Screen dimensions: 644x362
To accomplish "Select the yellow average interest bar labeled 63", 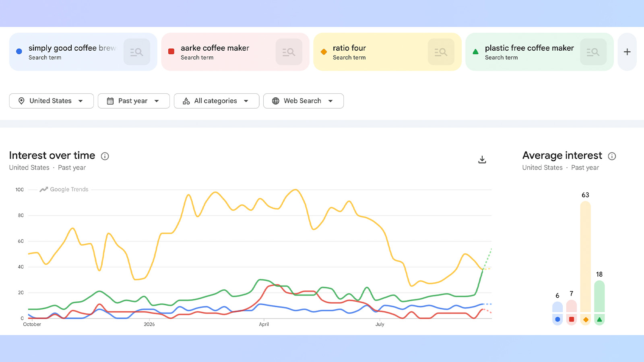I will click(586, 257).
